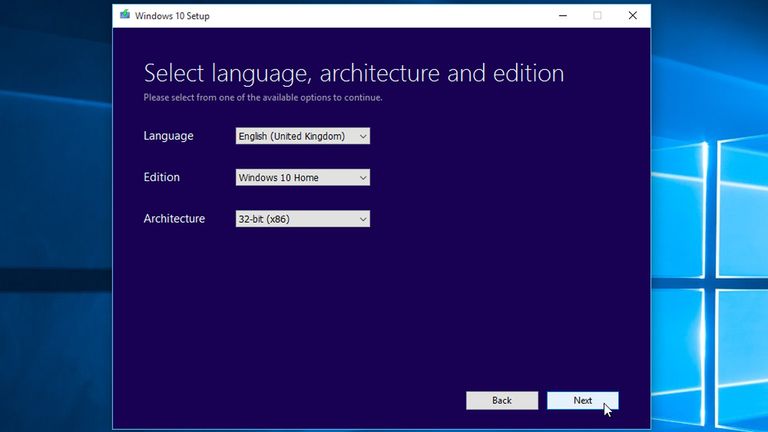Click the Language label
Image resolution: width=768 pixels, height=432 pixels.
168,136
